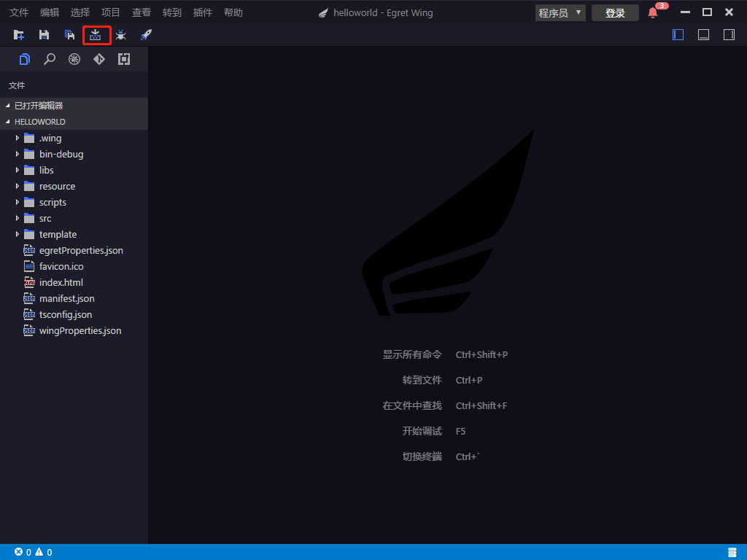Maximize the Egret Wing window
Screen dimensions: 747x560
(x=707, y=12)
